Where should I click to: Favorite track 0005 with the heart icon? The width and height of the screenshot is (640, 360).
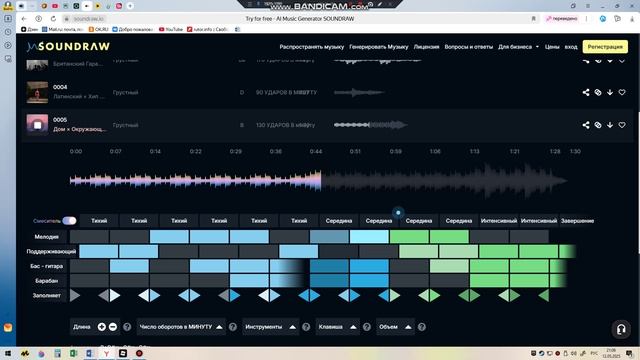tap(622, 125)
